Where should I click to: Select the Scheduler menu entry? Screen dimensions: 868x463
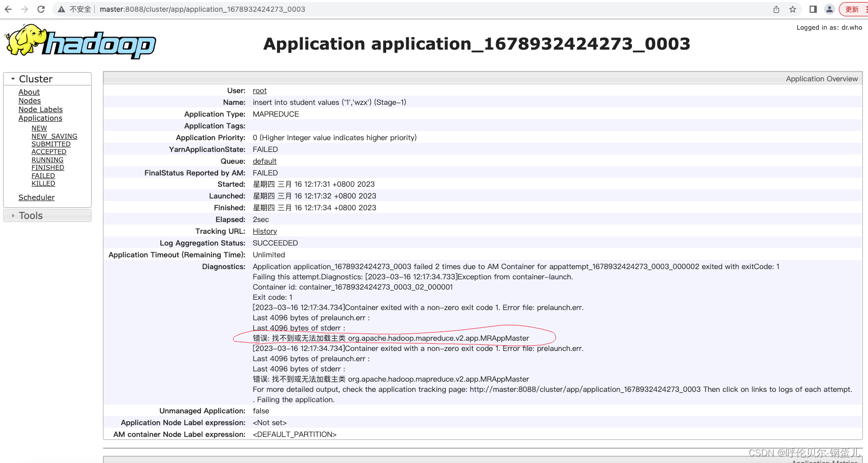coord(36,197)
